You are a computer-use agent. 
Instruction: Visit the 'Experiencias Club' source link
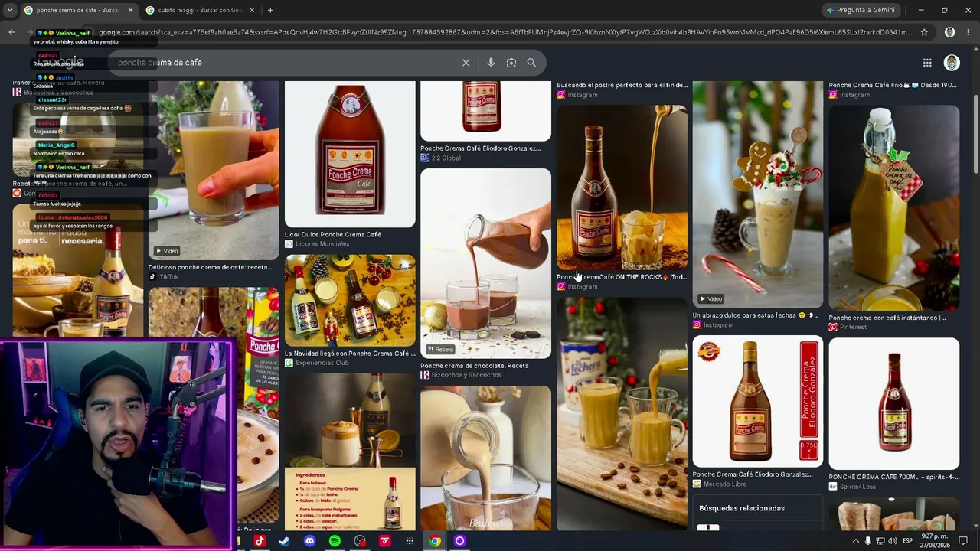[322, 363]
